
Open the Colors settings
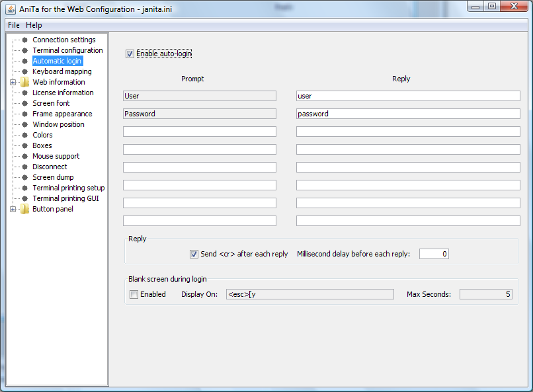[x=42, y=136]
